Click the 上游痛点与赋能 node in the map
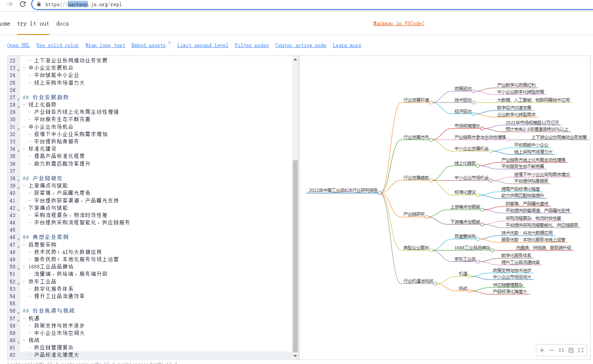Viewport: 593px width, 364px height. coord(465,207)
